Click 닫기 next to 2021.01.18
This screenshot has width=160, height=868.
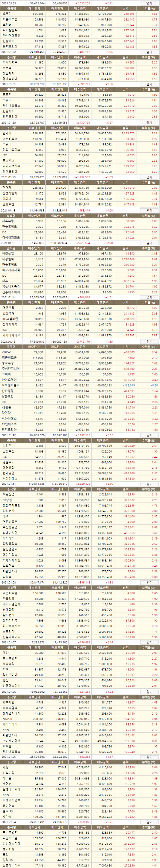(149, 210)
